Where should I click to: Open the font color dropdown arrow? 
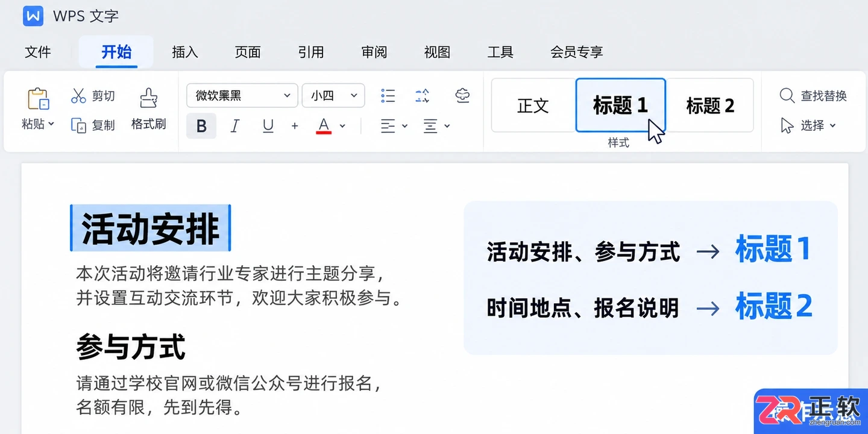click(x=342, y=126)
